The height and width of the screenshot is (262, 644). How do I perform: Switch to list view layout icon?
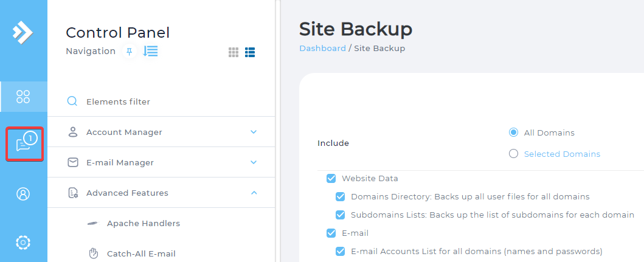[250, 52]
